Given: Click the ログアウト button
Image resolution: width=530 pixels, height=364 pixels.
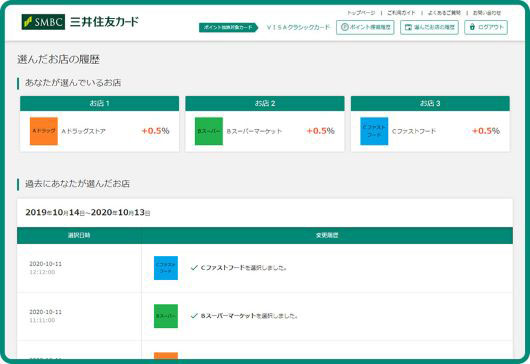Looking at the screenshot, I should (x=486, y=27).
